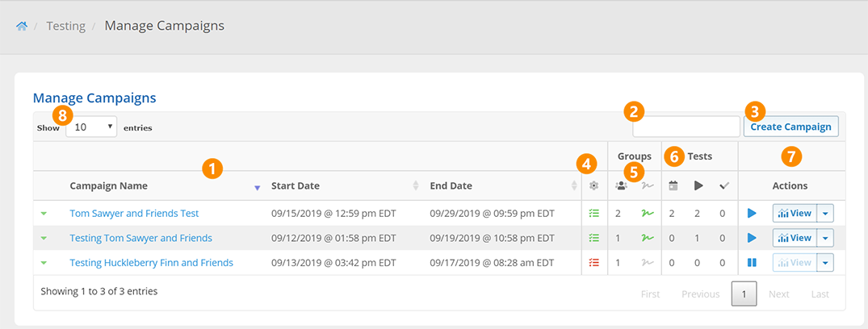Open actions dropdown arrow for Testing Tom Sawyer and Friends
Screen dimensions: 868x329
[825, 238]
